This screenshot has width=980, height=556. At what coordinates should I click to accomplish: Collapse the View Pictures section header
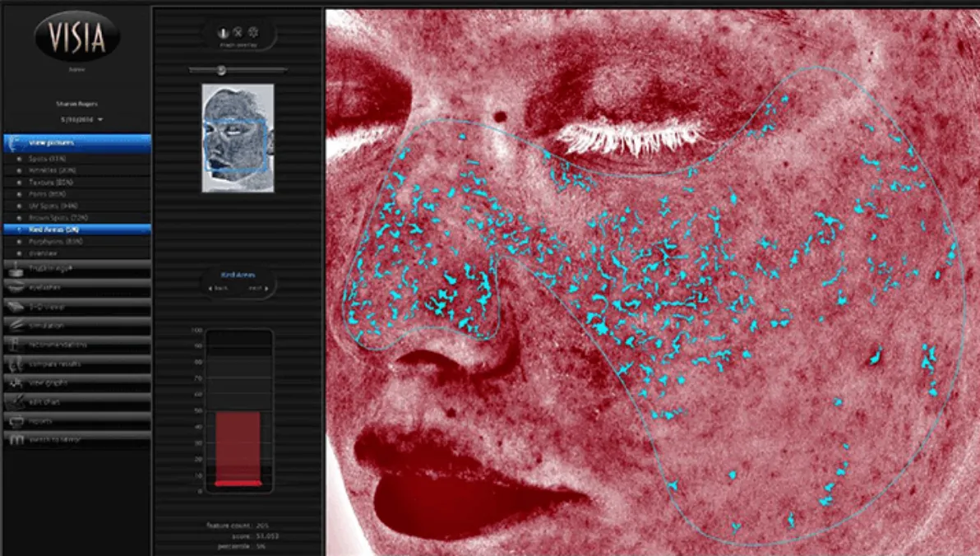tap(76, 143)
